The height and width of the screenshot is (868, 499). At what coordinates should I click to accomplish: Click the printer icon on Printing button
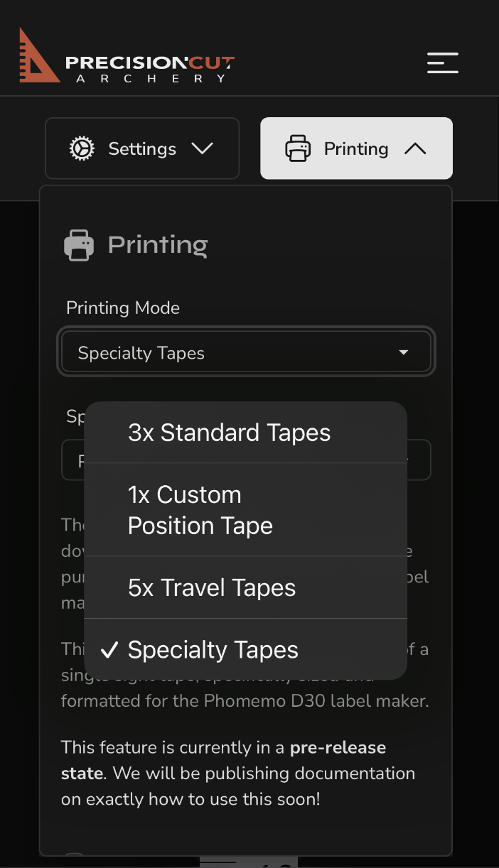coord(298,148)
